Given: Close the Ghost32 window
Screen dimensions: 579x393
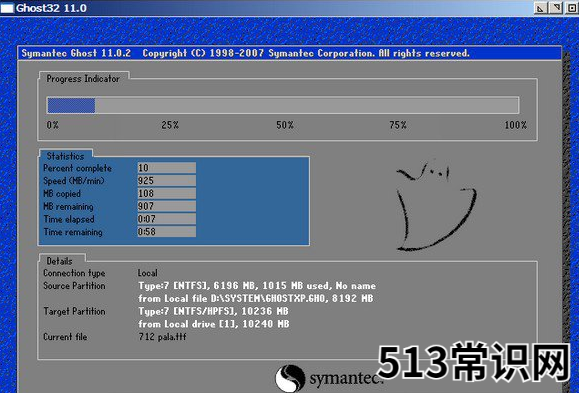Looking at the screenshot, I should 571,8.
